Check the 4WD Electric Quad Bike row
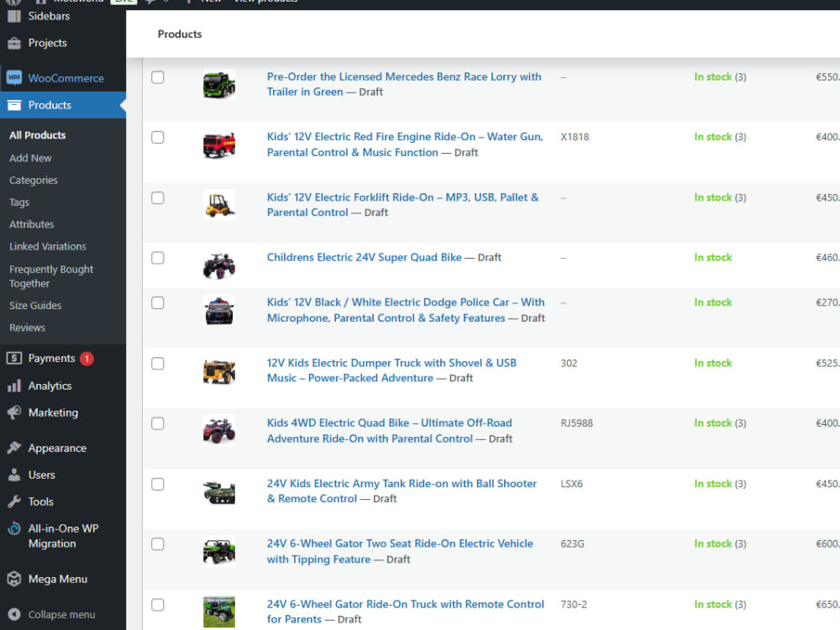840x630 pixels. coord(158,423)
